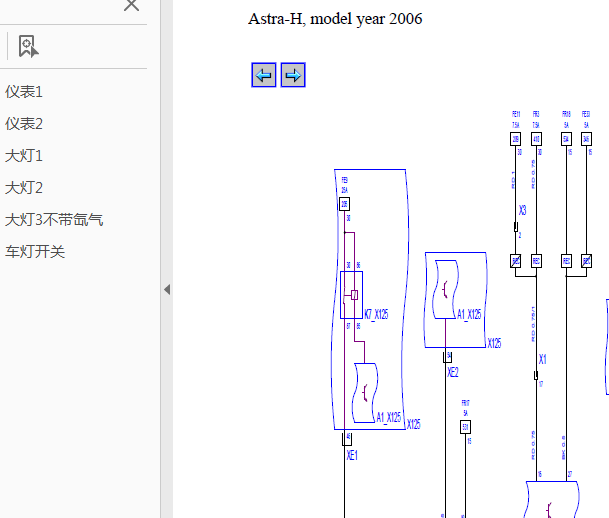Go to bookmark 车灯开关

[x=35, y=252]
